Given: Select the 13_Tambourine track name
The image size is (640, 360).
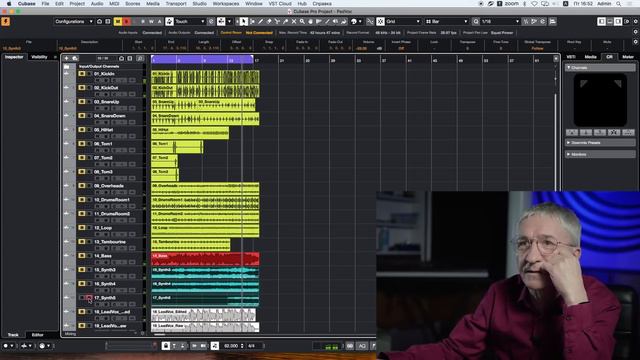Looking at the screenshot, I should (x=110, y=242).
